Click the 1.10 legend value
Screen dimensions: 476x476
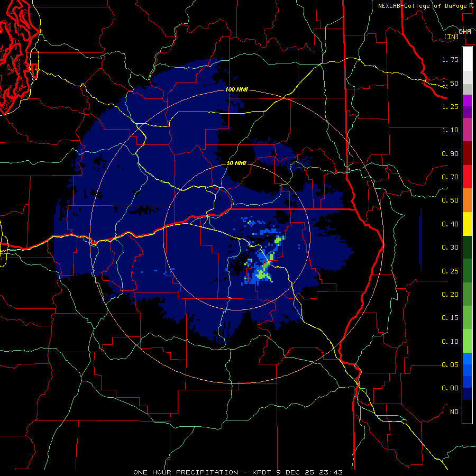(450, 130)
